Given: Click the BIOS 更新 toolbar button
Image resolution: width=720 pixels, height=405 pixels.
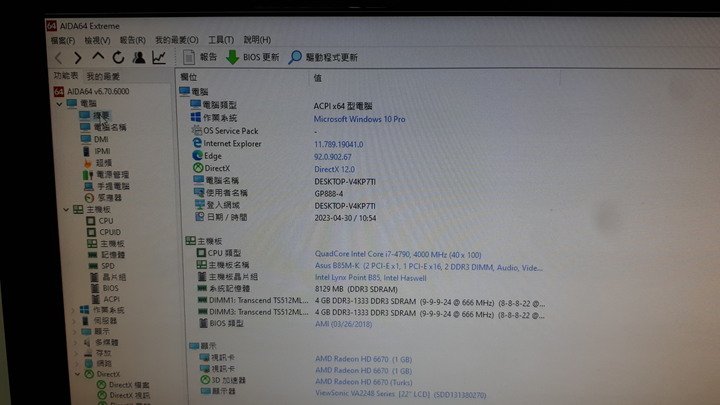Looking at the screenshot, I should click(253, 57).
